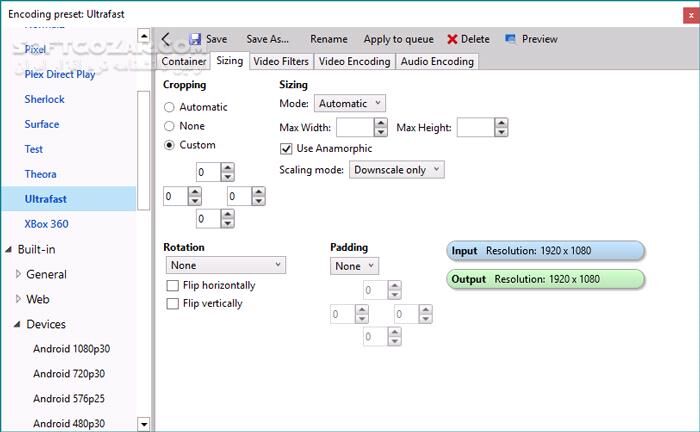Select Automatic cropping radio button

coord(170,107)
